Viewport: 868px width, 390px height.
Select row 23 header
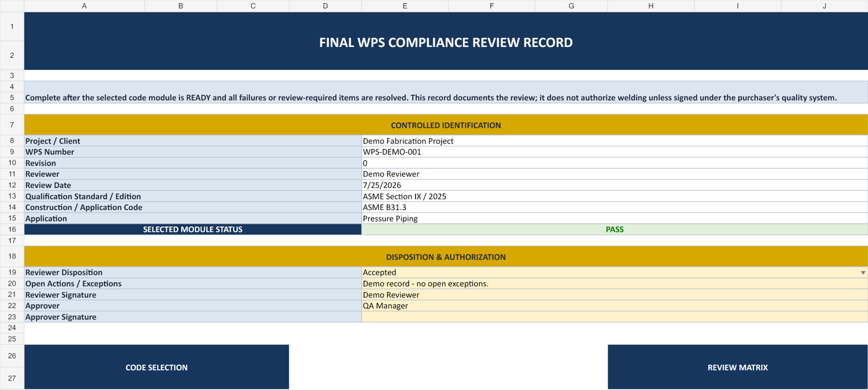(x=12, y=317)
